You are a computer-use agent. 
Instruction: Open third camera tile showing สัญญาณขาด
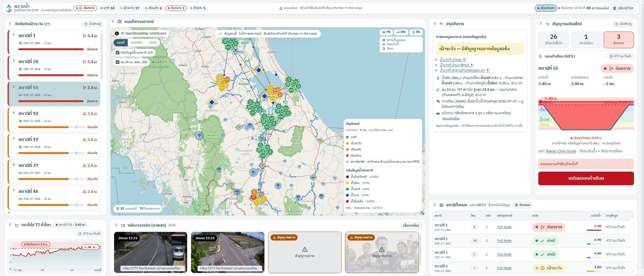click(305, 252)
